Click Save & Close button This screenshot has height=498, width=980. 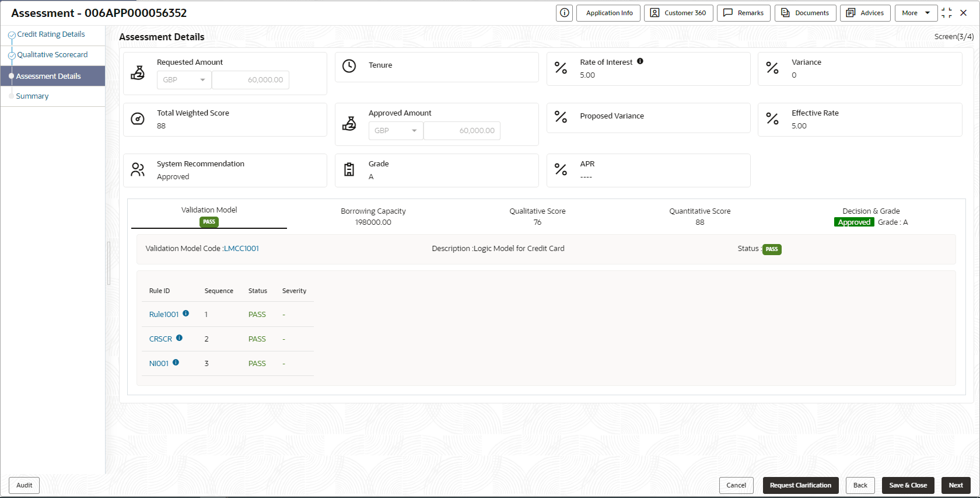click(908, 485)
